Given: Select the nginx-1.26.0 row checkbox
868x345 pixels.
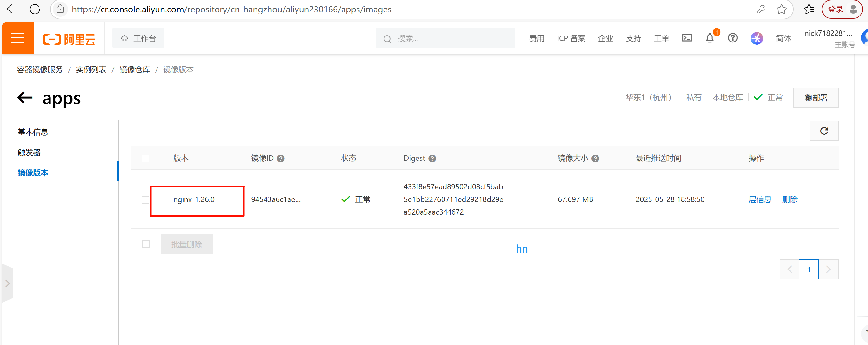Looking at the screenshot, I should click(x=145, y=199).
